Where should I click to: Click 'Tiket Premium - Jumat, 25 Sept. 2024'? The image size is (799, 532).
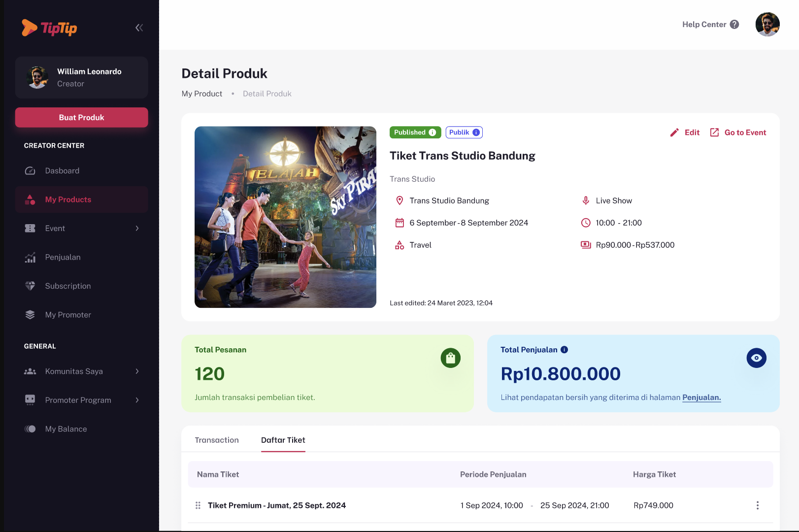pos(277,505)
